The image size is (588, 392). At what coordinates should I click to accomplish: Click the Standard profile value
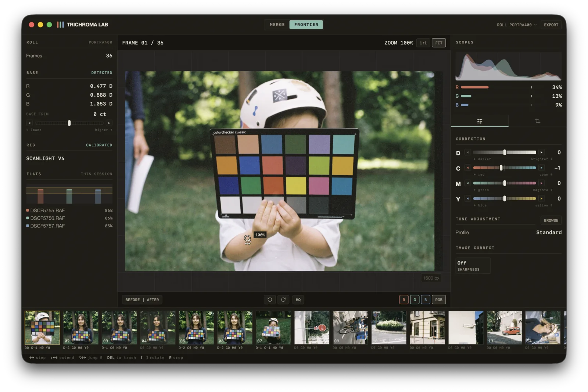[549, 233]
